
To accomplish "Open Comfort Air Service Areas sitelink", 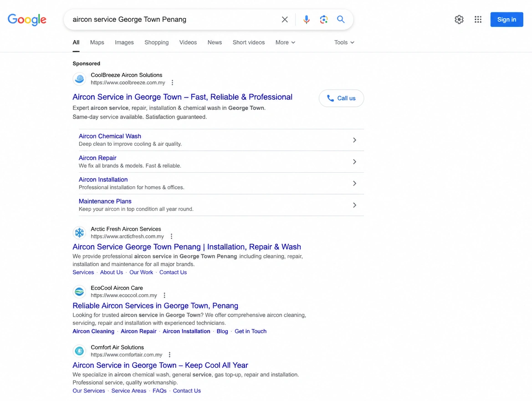I will tap(128, 391).
